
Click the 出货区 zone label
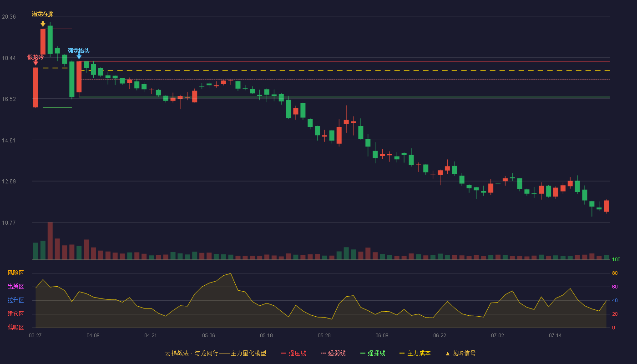(x=15, y=287)
